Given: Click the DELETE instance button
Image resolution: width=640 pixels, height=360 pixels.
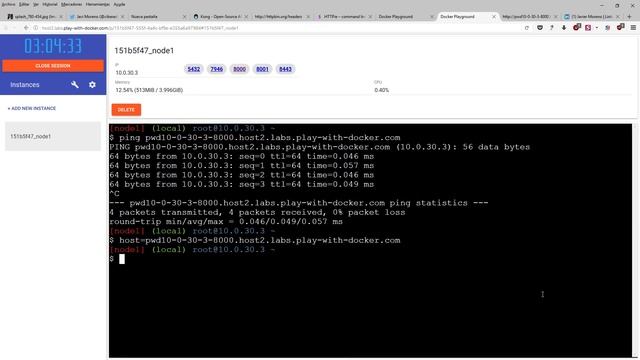Looking at the screenshot, I should [x=126, y=109].
